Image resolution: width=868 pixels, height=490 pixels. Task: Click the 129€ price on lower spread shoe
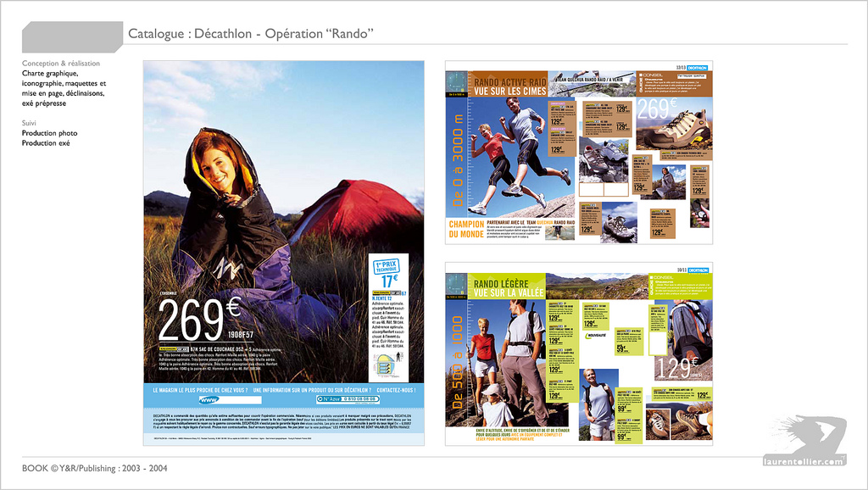(x=679, y=368)
